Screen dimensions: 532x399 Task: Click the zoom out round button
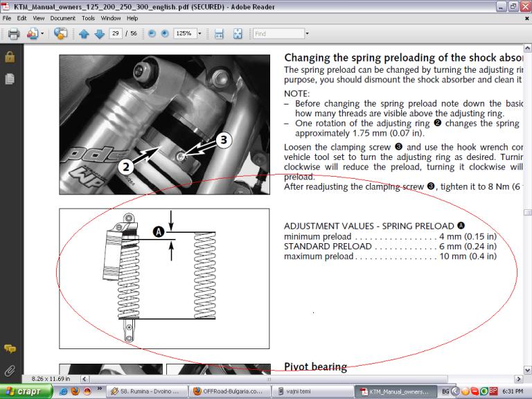[152, 33]
